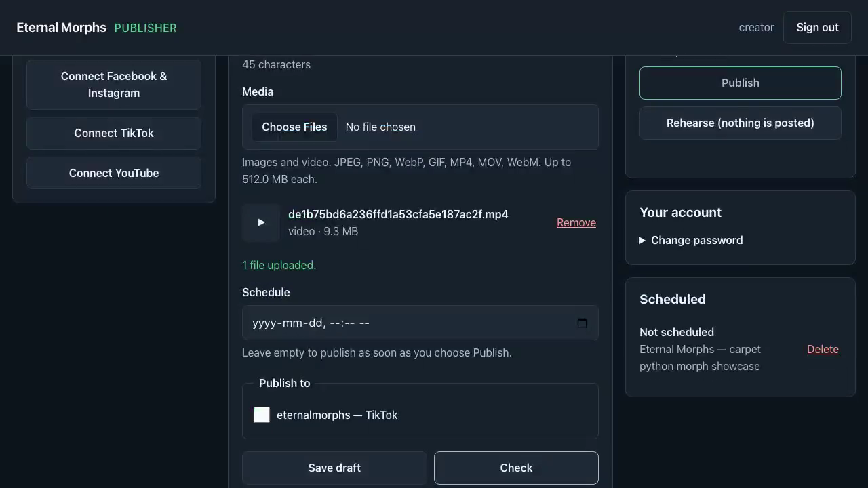Image resolution: width=868 pixels, height=488 pixels.
Task: Click the Check button
Action: 516,468
